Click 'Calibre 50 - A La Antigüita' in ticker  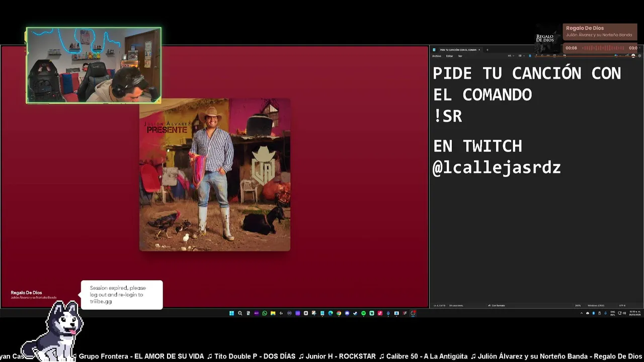tap(427, 356)
